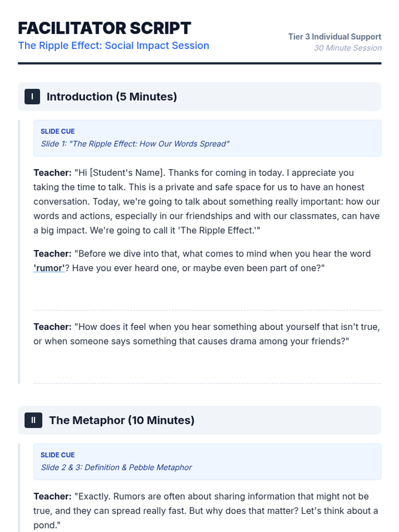Image resolution: width=399 pixels, height=532 pixels.
Task: Click the second SLIDE CUE label
Action: 58,455
